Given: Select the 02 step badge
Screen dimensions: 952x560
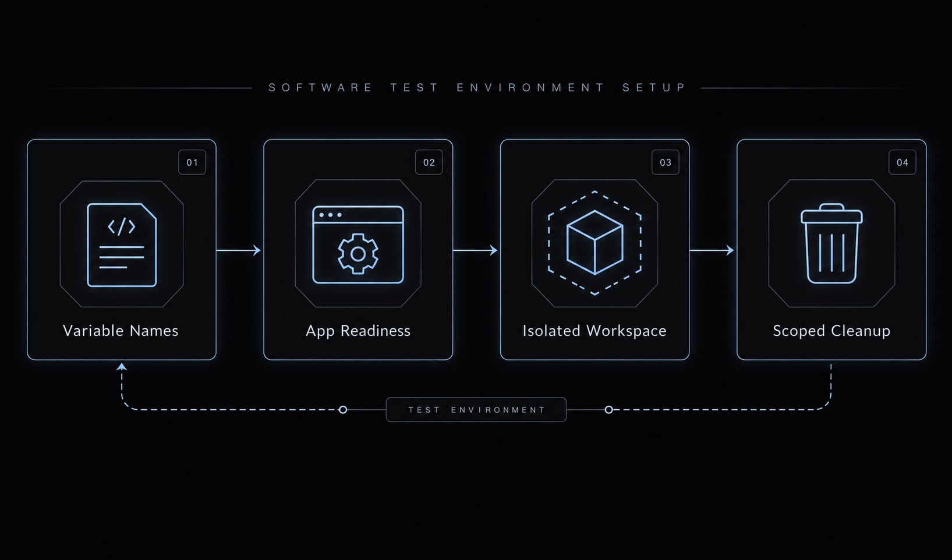Looking at the screenshot, I should point(429,162).
